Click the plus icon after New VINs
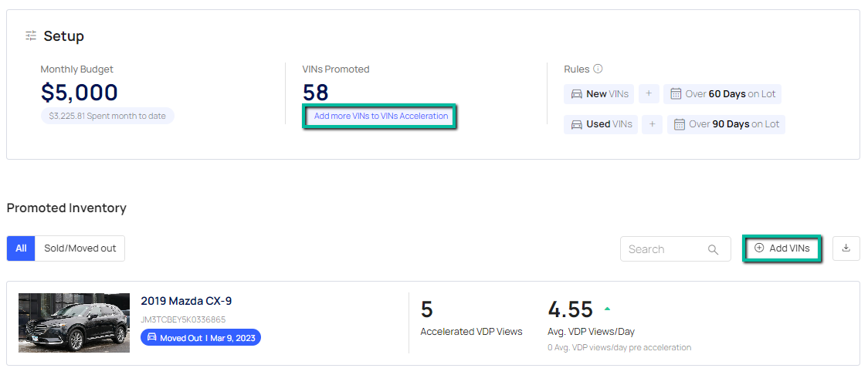The height and width of the screenshot is (375, 868). pyautogui.click(x=649, y=94)
